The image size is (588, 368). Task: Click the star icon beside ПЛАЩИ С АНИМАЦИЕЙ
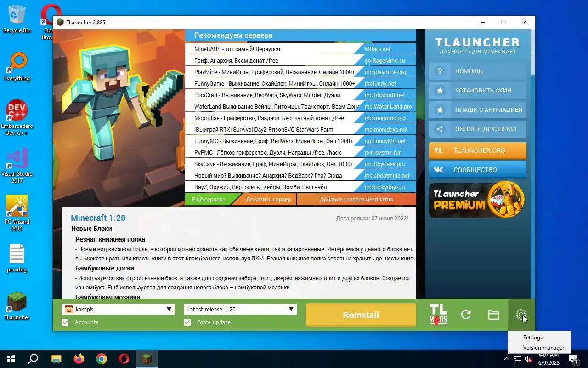pyautogui.click(x=440, y=110)
